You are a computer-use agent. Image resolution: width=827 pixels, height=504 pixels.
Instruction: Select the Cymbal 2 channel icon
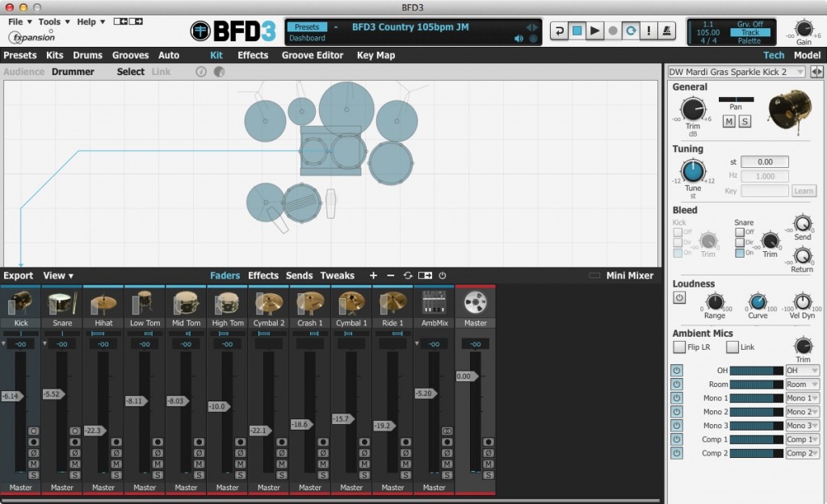click(269, 303)
